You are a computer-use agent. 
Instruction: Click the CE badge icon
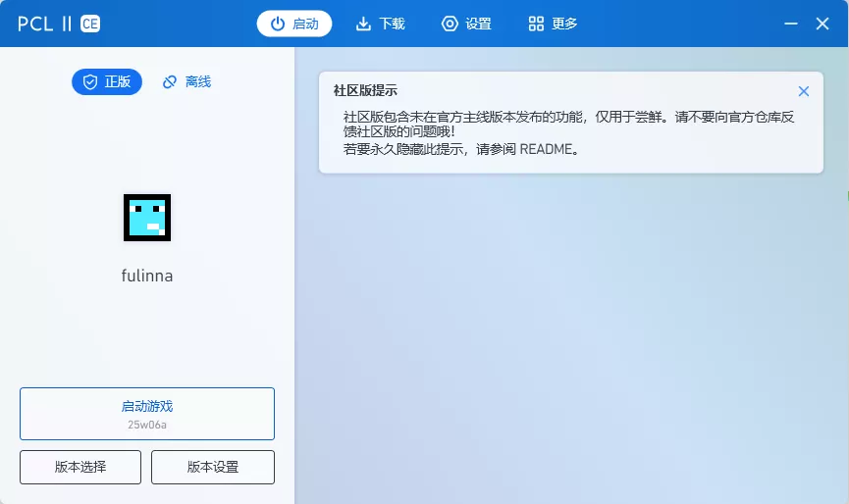click(90, 24)
